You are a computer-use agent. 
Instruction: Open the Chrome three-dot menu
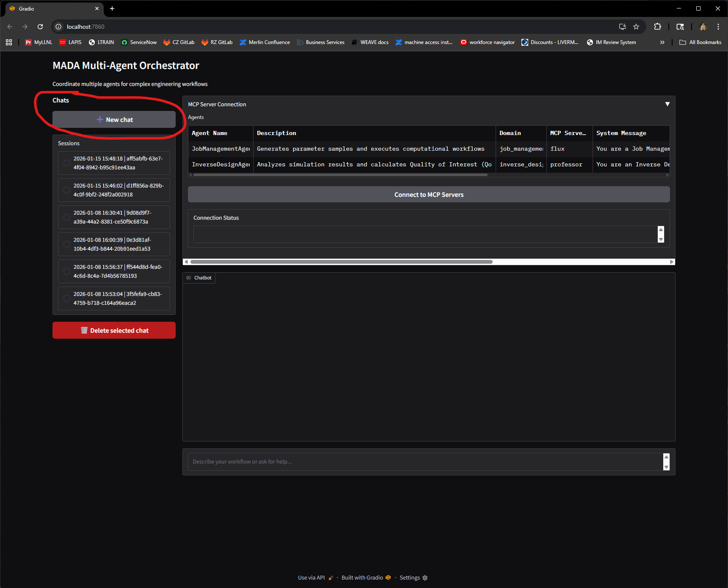(x=718, y=27)
